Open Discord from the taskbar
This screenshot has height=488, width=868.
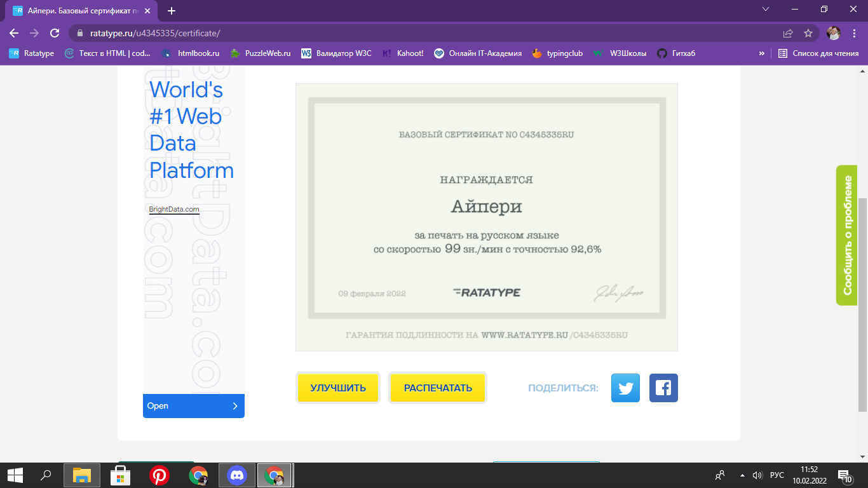coord(237,475)
